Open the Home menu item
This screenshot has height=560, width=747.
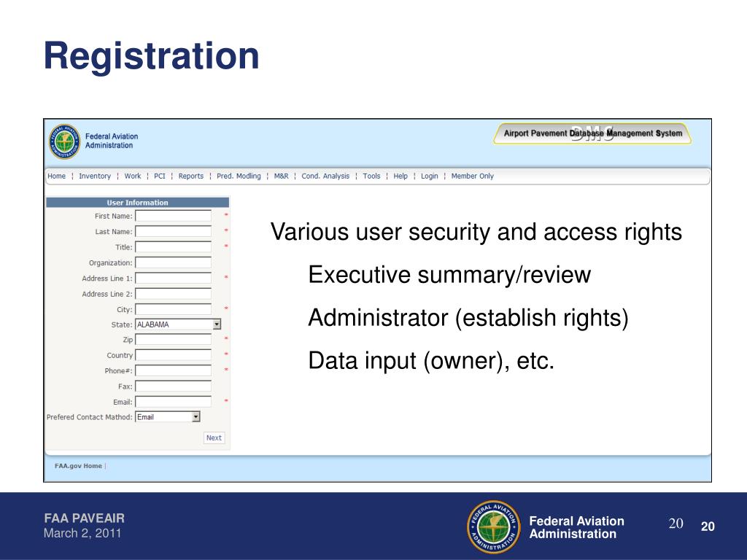57,176
